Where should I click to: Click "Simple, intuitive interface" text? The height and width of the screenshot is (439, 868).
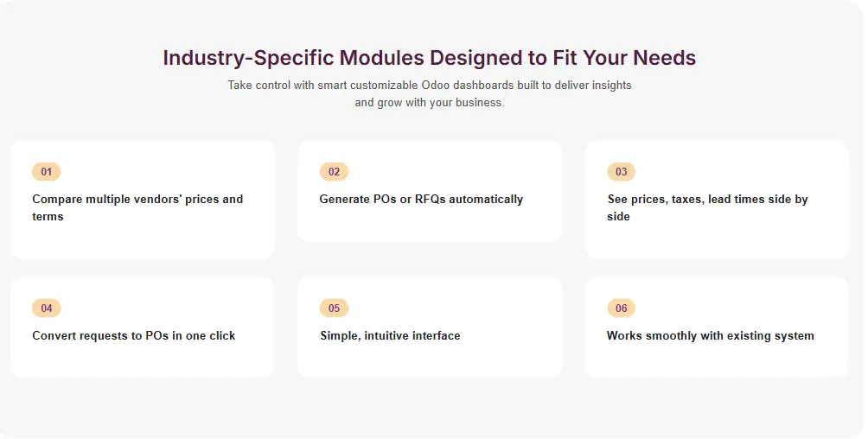coord(390,335)
